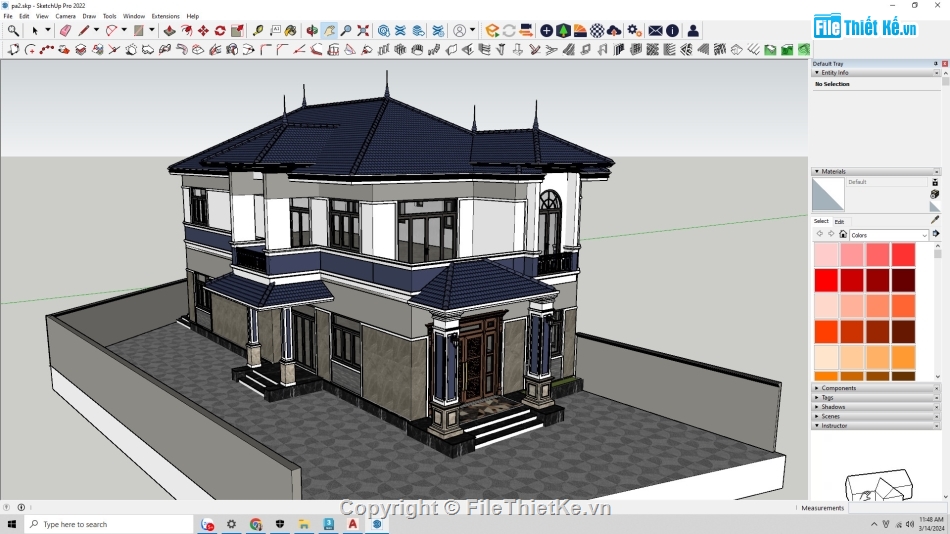The image size is (950, 534).
Task: Activate the Orbit camera tool
Action: [312, 30]
